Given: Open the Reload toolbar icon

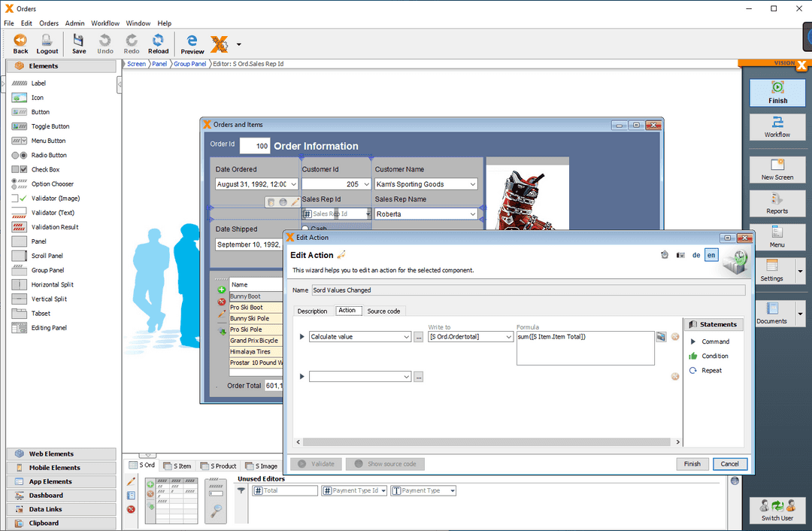Looking at the screenshot, I should [x=158, y=43].
